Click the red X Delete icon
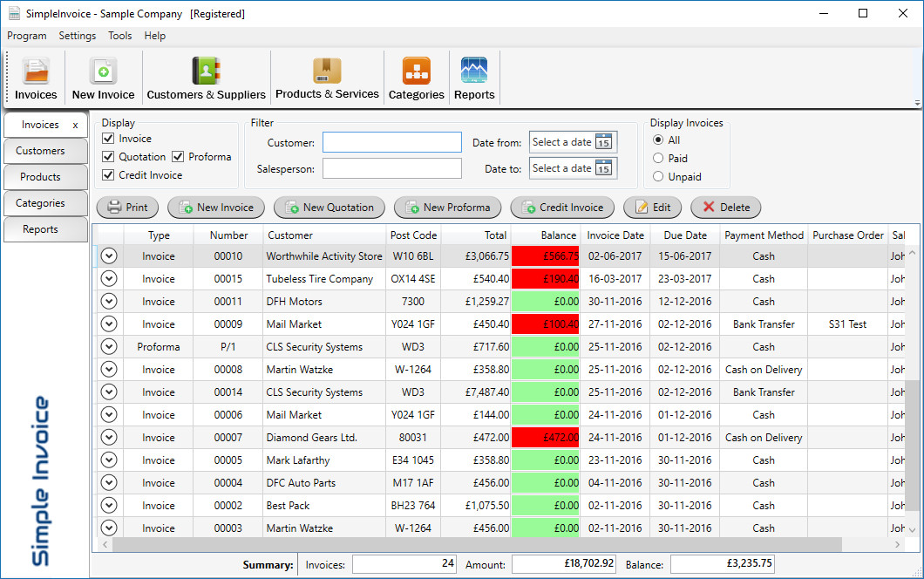Image resolution: width=924 pixels, height=579 pixels. [708, 208]
